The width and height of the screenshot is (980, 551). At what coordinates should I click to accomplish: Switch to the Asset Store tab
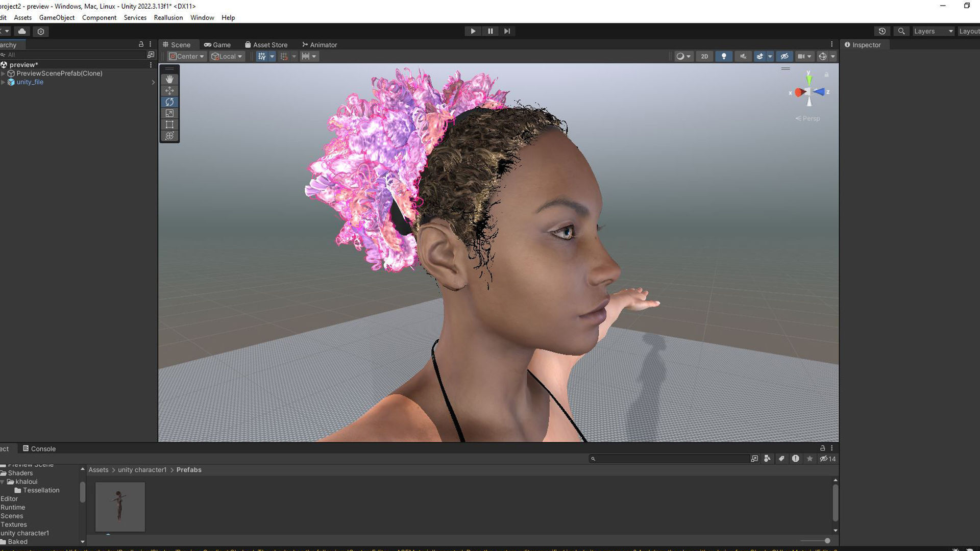(x=266, y=45)
